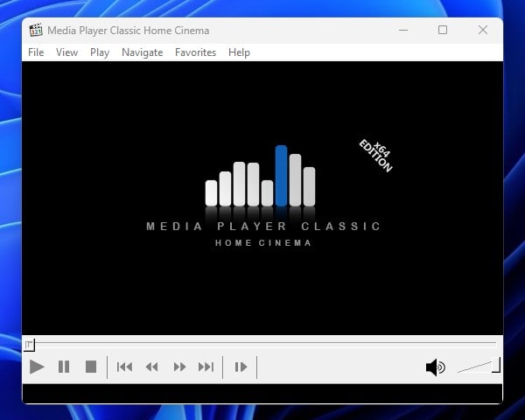Advance one frame with the step icon
Image resolution: width=525 pixels, height=420 pixels.
[x=241, y=367]
